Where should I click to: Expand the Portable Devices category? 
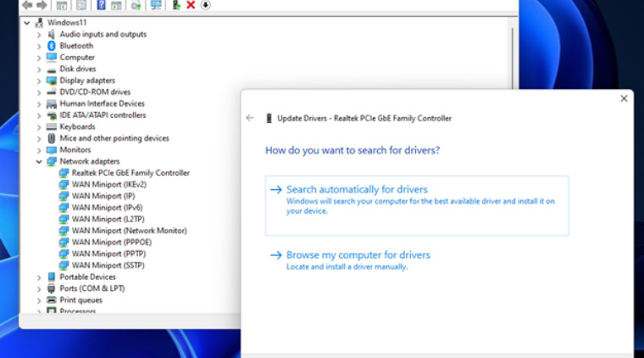click(x=39, y=277)
